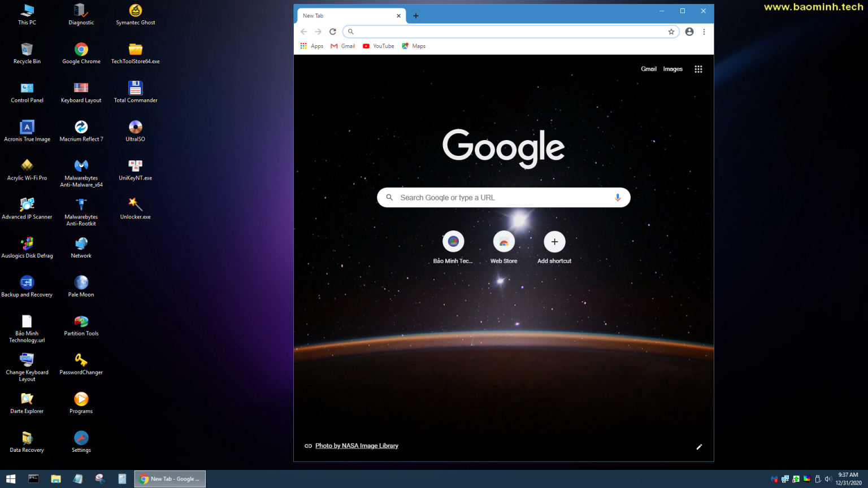Screen dimensions: 868x488
Task: Close the New Tab tab
Action: [x=398, y=16]
